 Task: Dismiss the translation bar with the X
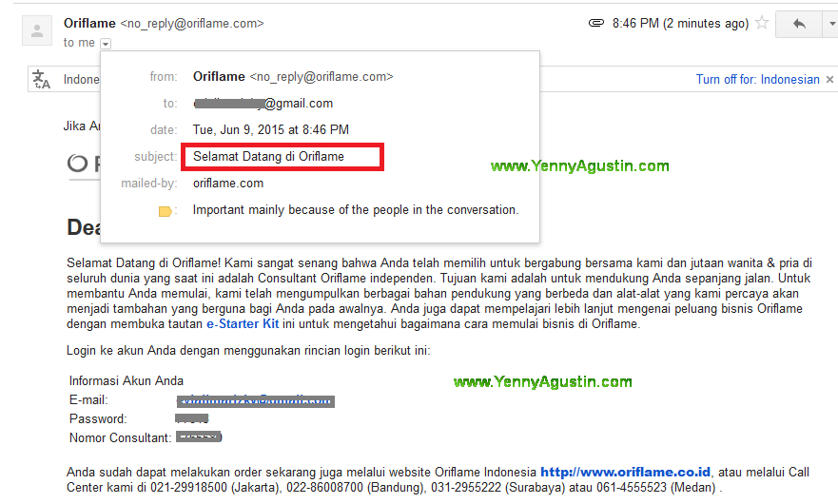[829, 79]
